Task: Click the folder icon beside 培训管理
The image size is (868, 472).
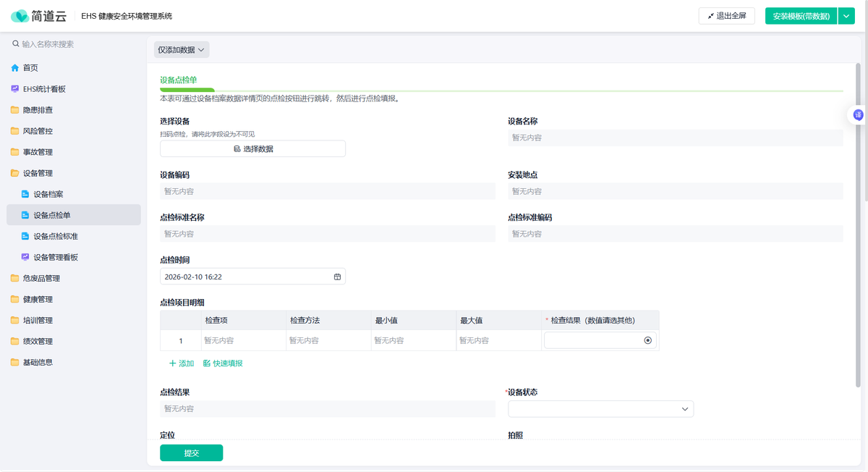Action: (15, 320)
